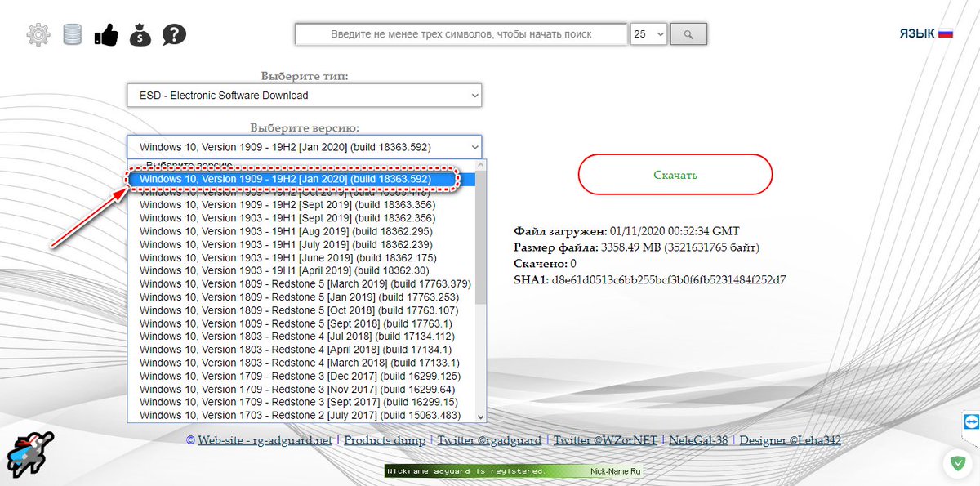Click version list scrollbar up arrow
Screen dimensions: 980x486
480,166
